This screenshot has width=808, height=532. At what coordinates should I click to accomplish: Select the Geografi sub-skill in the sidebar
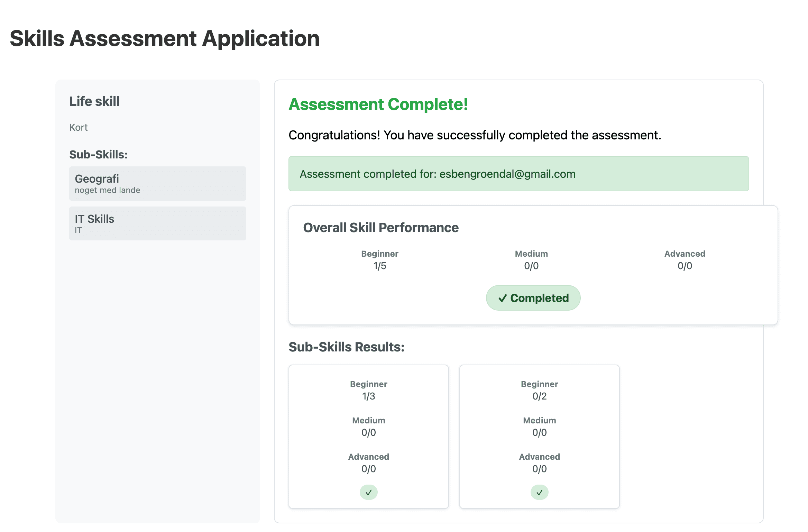pyautogui.click(x=157, y=184)
